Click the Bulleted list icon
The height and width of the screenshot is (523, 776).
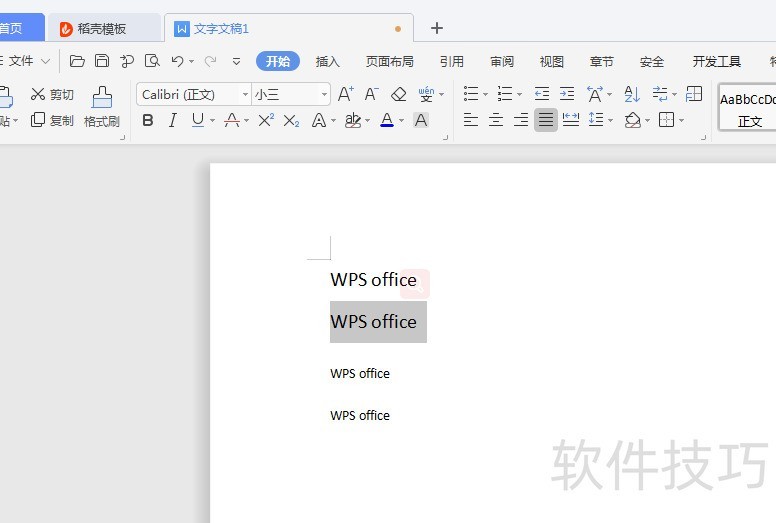(471, 94)
